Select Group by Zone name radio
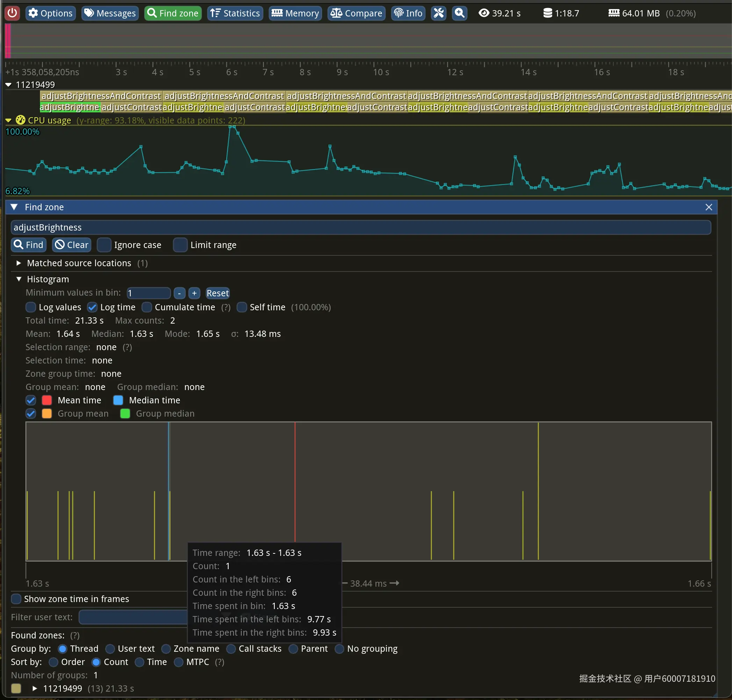Viewport: 732px width, 700px height. pos(166,649)
